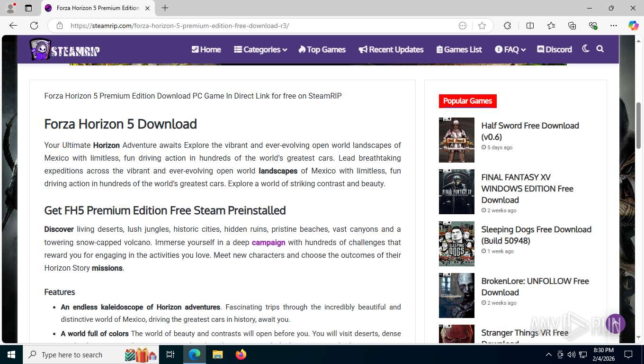
Task: Click the '5 days ago' date text
Action: (x=500, y=147)
